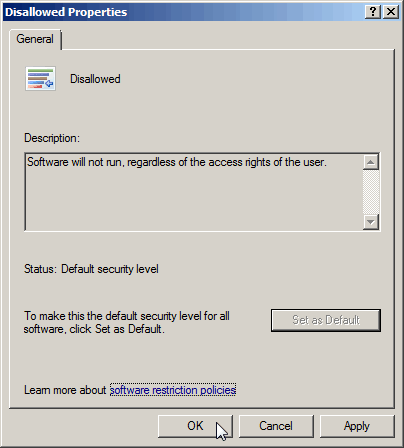404x448 pixels.
Task: Click inside the Description text box
Action: click(194, 192)
